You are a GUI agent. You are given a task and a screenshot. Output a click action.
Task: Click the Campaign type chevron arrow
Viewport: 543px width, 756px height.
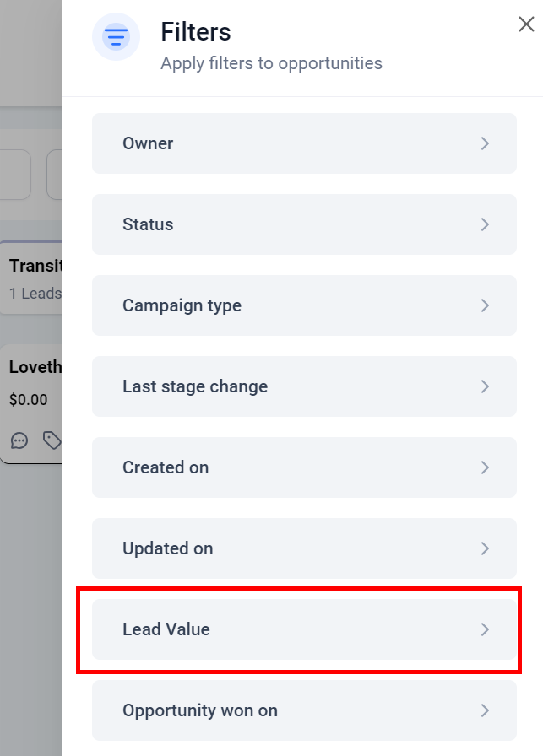point(485,305)
